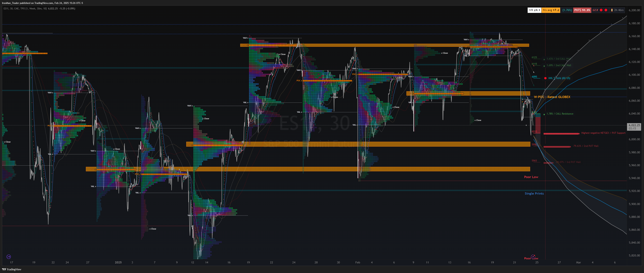
Task: Click the 17 date on the time axis
Action: (x=11, y=262)
